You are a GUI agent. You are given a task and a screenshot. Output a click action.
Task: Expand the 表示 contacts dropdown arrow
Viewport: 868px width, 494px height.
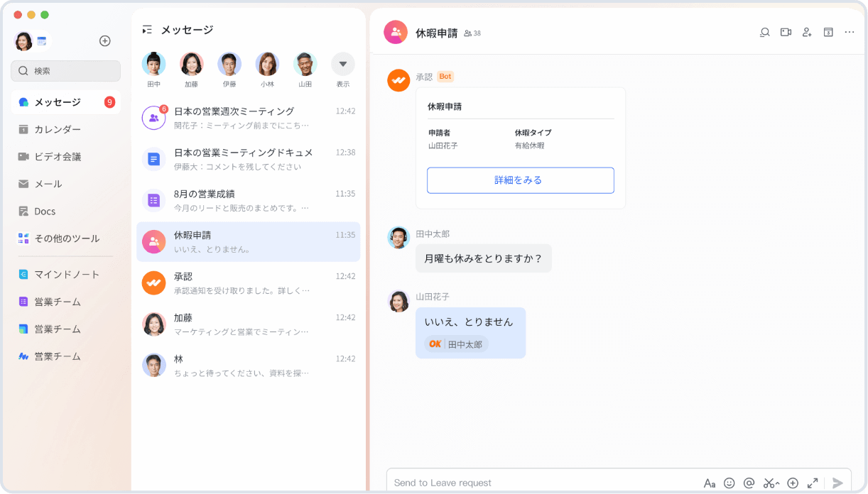coord(342,64)
